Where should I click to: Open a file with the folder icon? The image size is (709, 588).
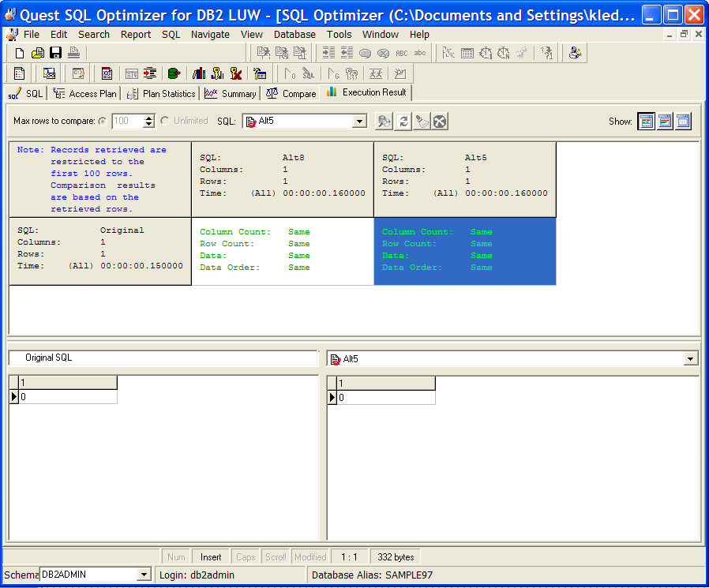38,53
